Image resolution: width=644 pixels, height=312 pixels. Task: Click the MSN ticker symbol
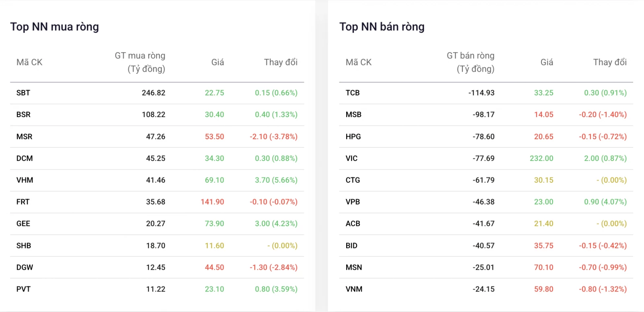354,267
